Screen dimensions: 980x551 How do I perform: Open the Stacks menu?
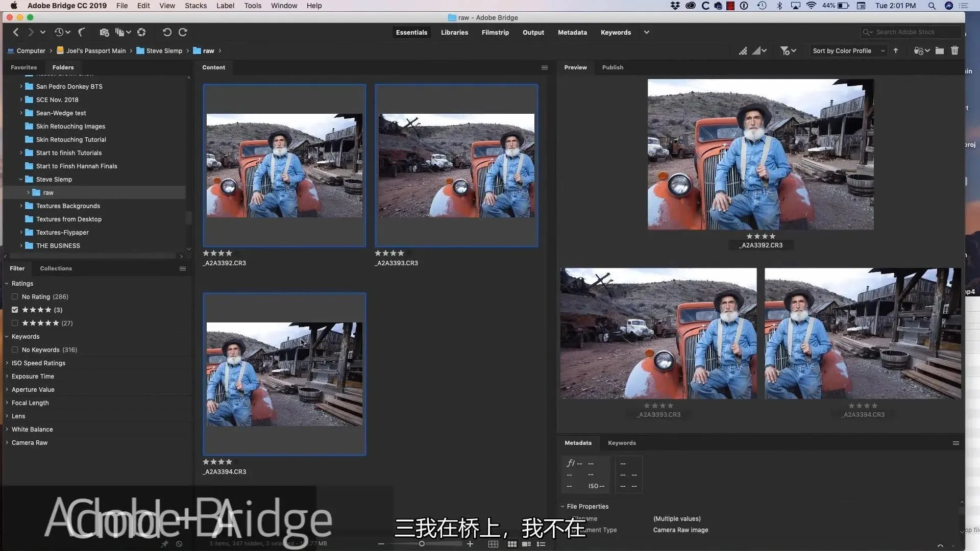pyautogui.click(x=195, y=6)
